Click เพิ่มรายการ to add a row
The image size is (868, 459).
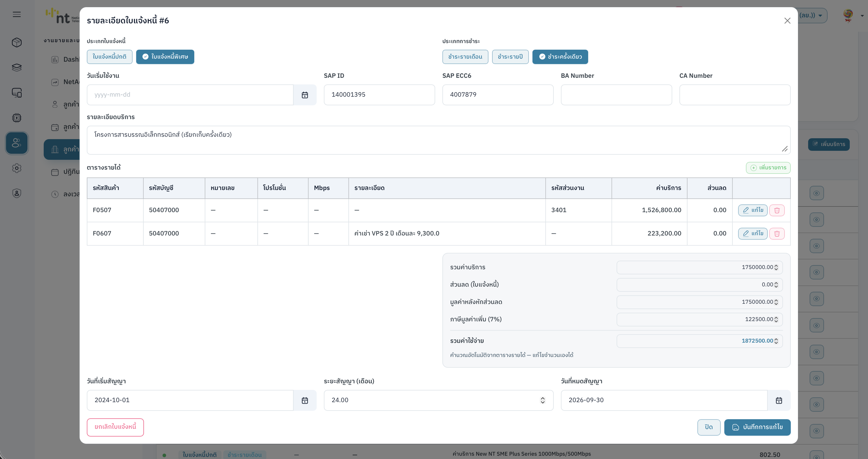coord(768,168)
